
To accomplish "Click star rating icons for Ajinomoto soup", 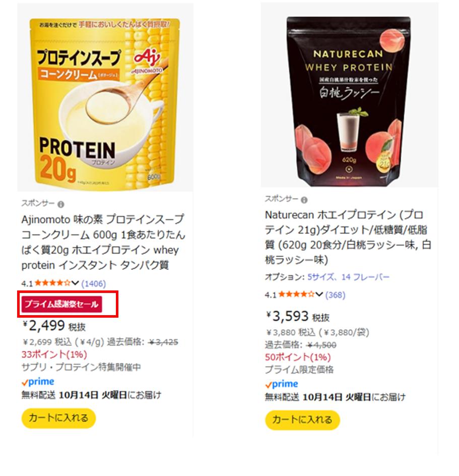I will tap(52, 283).
